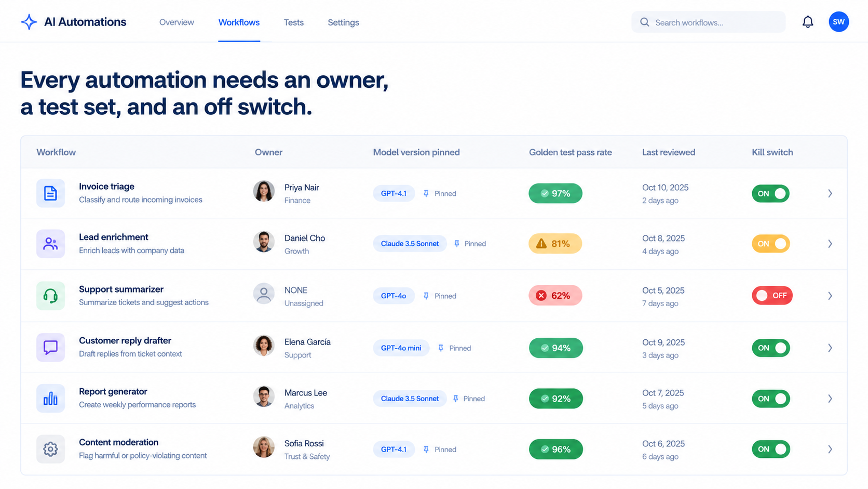Expand the Report generator row chevron
The image size is (868, 489).
tap(830, 399)
